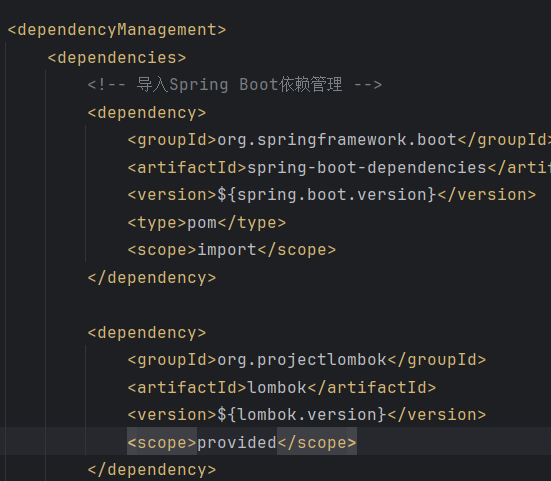This screenshot has height=481, width=551.
Task: Click lombok artifactId value
Action: (277, 388)
